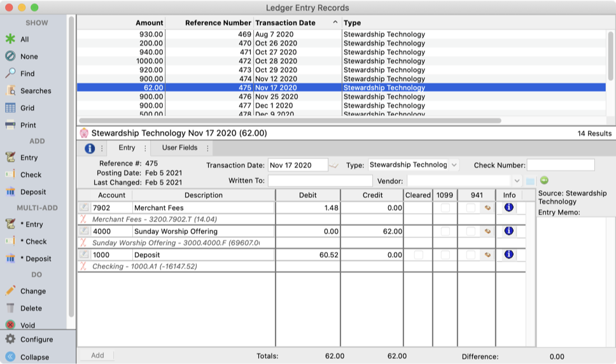This screenshot has height=364, width=616.
Task: Click the Written To input field
Action: tap(320, 181)
